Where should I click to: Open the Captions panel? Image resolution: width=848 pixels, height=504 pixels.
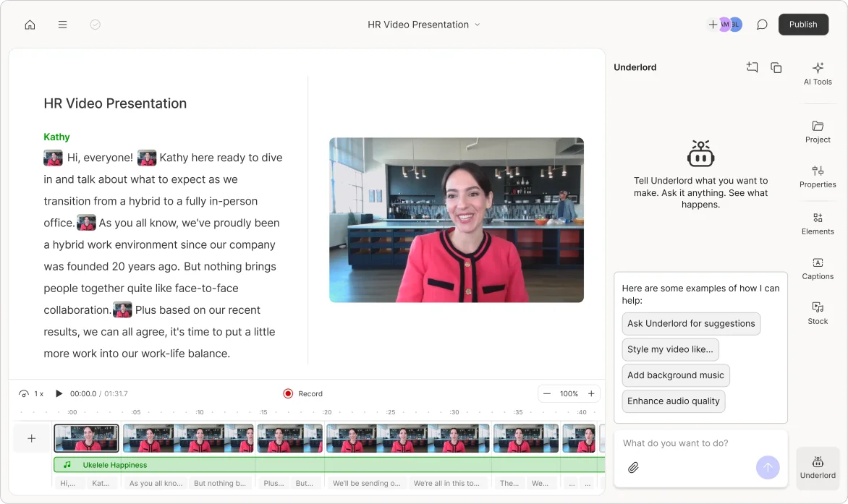(818, 268)
